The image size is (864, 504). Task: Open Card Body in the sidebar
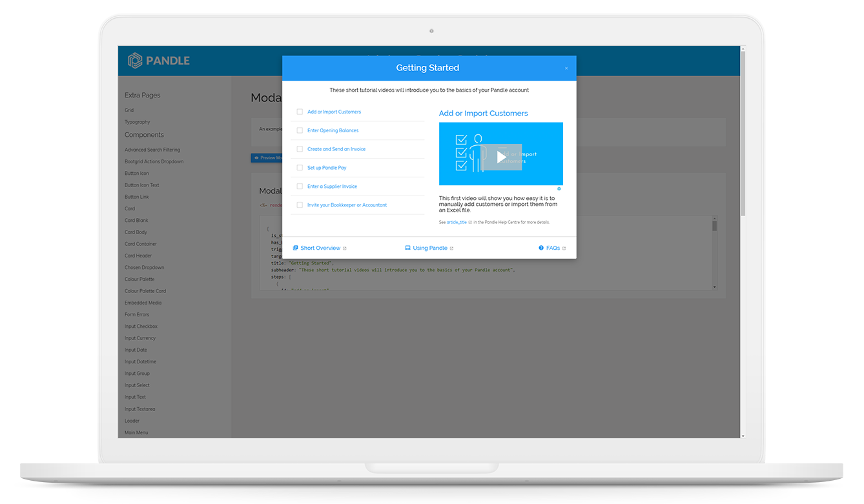[x=136, y=232]
